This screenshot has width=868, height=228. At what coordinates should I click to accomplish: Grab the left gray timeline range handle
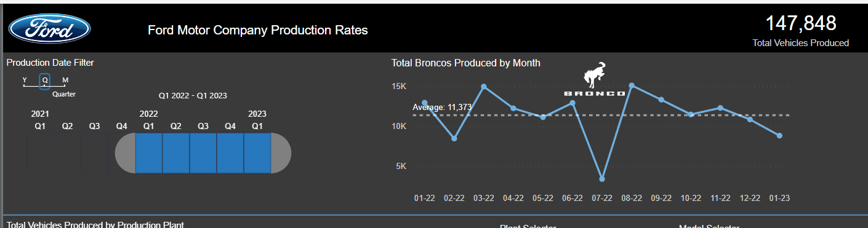tap(125, 153)
